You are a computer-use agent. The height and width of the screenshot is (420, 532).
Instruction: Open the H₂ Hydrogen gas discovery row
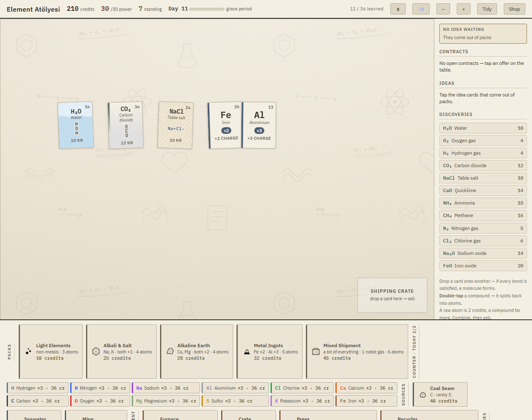pyautogui.click(x=483, y=153)
